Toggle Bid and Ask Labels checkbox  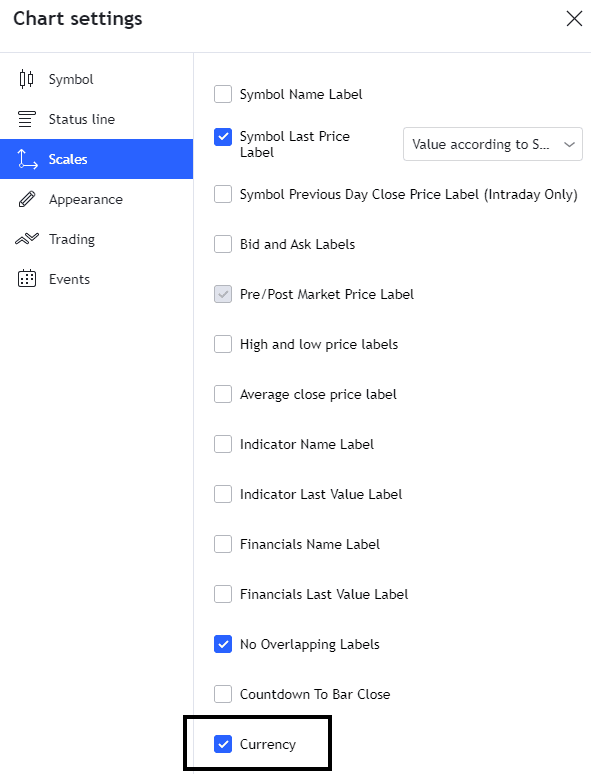click(x=223, y=244)
